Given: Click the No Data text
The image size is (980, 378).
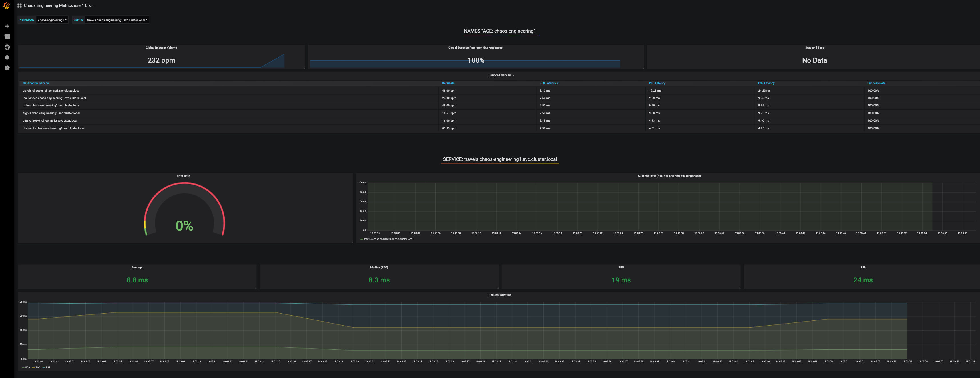Looking at the screenshot, I should [x=814, y=60].
